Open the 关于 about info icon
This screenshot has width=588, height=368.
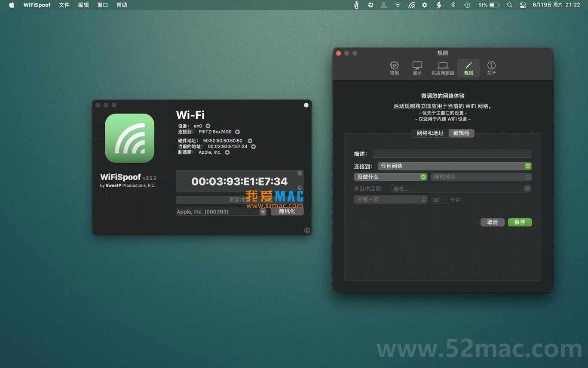click(x=491, y=68)
